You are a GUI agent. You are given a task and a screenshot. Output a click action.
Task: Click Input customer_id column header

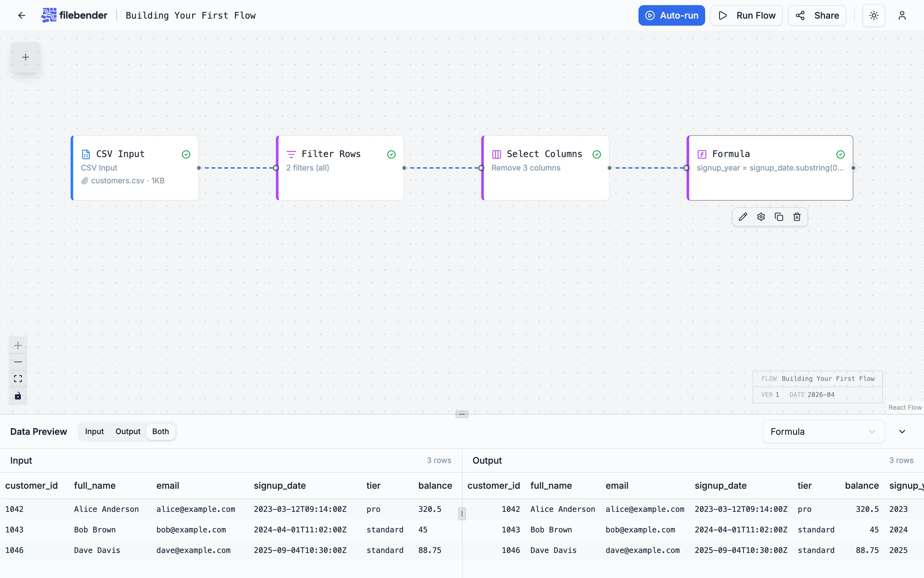tap(31, 486)
